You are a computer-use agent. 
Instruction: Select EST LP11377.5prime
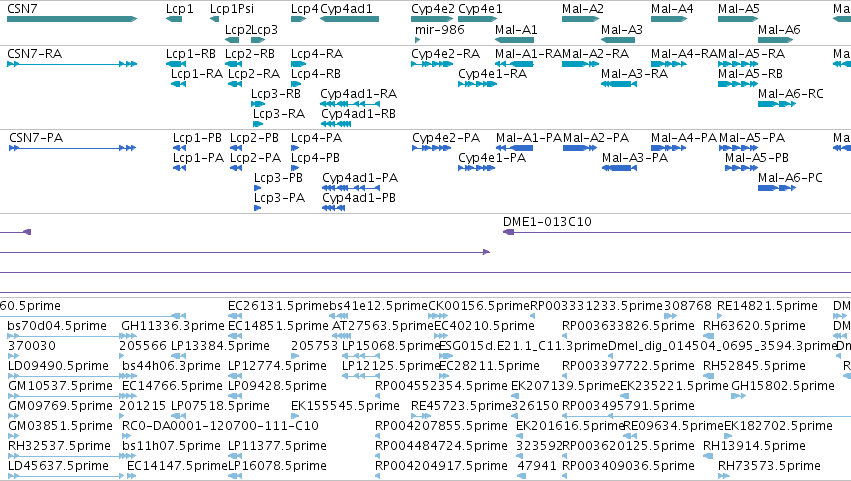pyautogui.click(x=277, y=446)
